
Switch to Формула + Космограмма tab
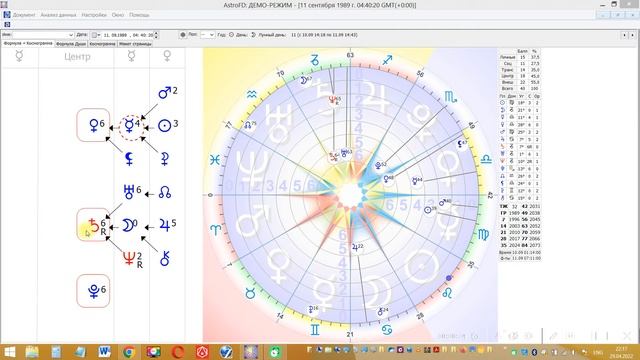[x=28, y=43]
